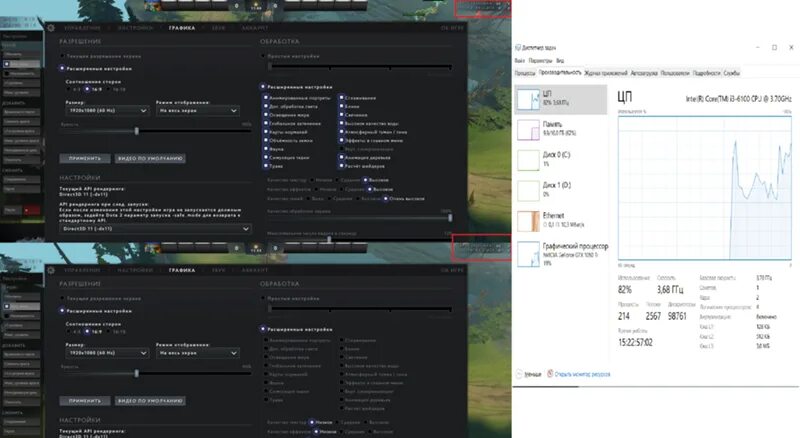
Task: Open the Параметры menu in Task Manager
Action: point(540,60)
